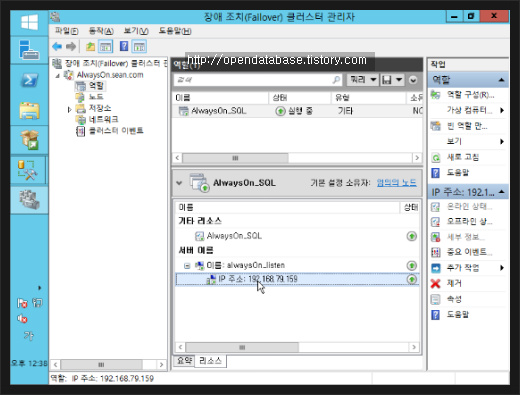The height and width of the screenshot is (395, 520).
Task: Select AlwaysOn.sean.com in the tree
Action: pyautogui.click(x=110, y=75)
